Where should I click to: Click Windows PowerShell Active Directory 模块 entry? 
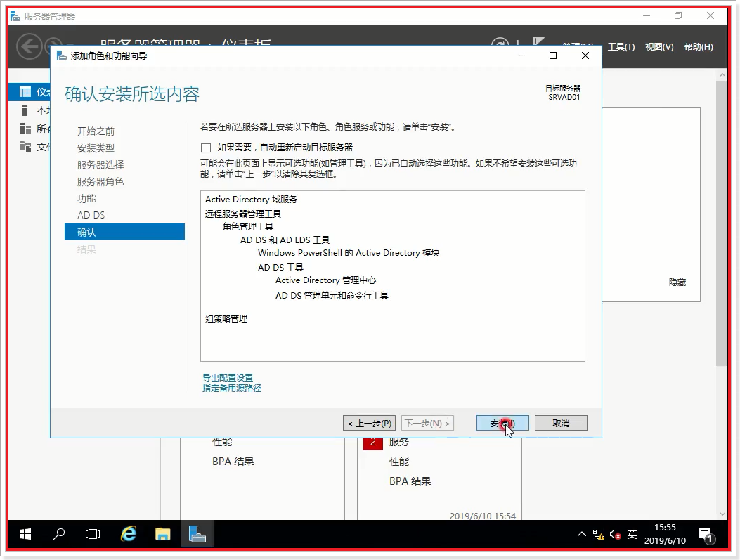(x=349, y=252)
